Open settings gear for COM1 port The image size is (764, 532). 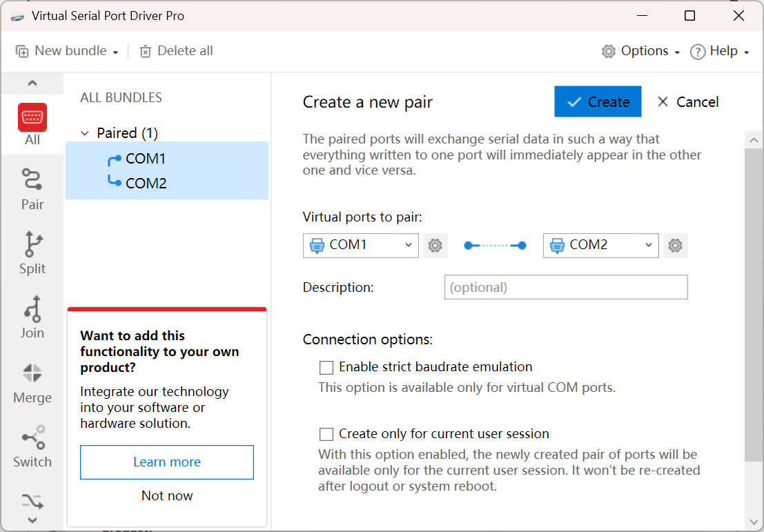435,245
